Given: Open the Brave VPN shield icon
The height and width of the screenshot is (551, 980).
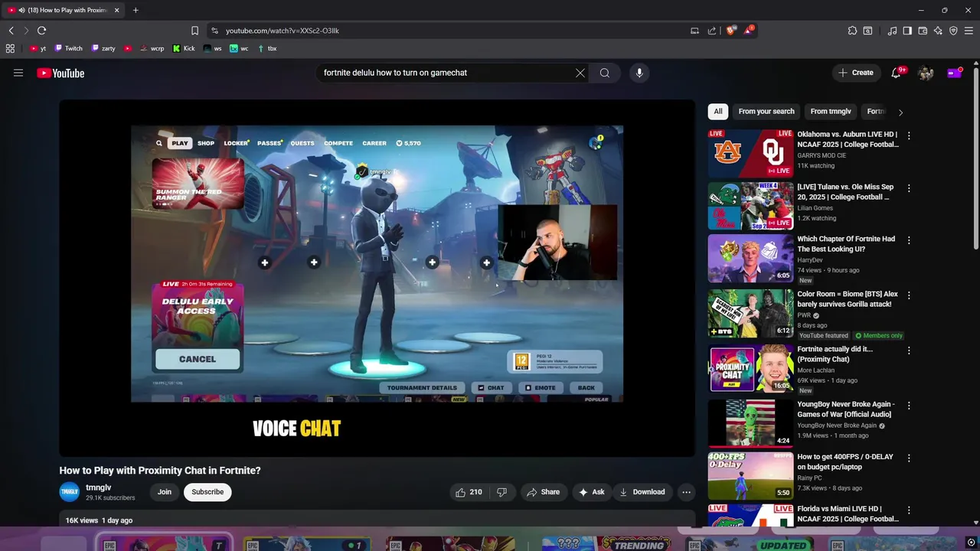Looking at the screenshot, I should click(x=953, y=31).
